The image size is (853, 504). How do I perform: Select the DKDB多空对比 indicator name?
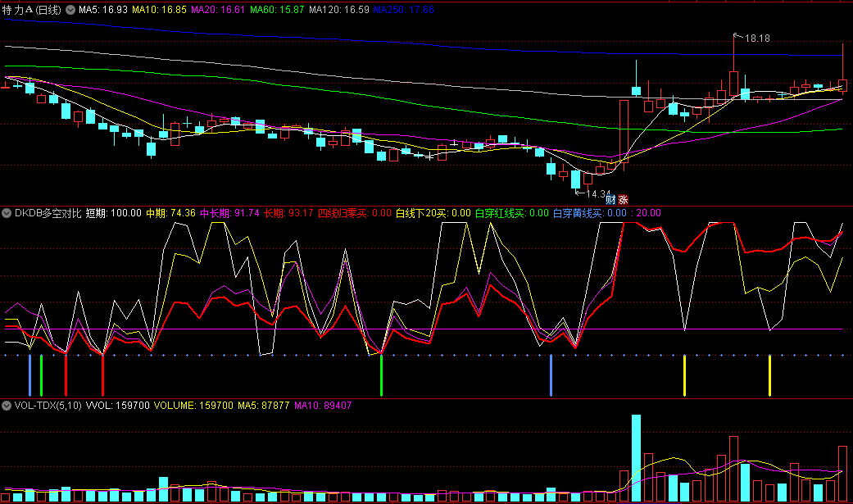click(48, 213)
